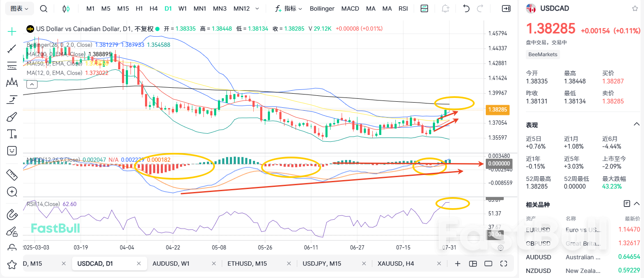Click the chart search magnifier field
This screenshot has width=644, height=278.
point(43,8)
